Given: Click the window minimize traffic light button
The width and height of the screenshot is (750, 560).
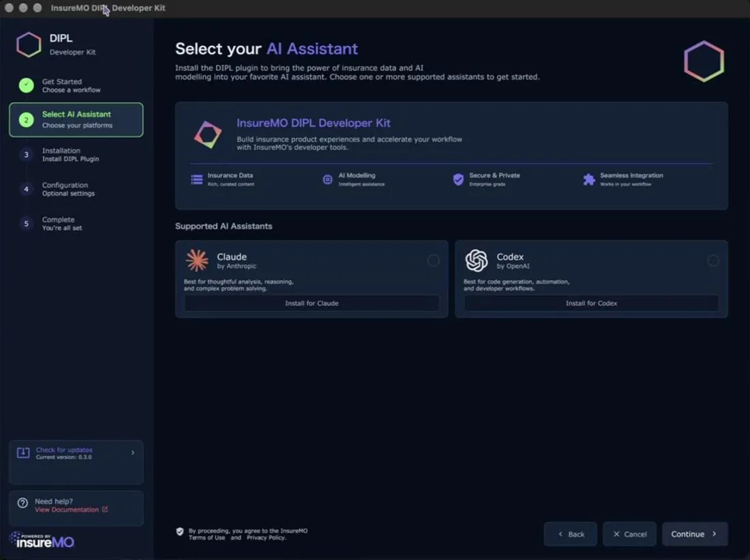Looking at the screenshot, I should click(x=23, y=8).
